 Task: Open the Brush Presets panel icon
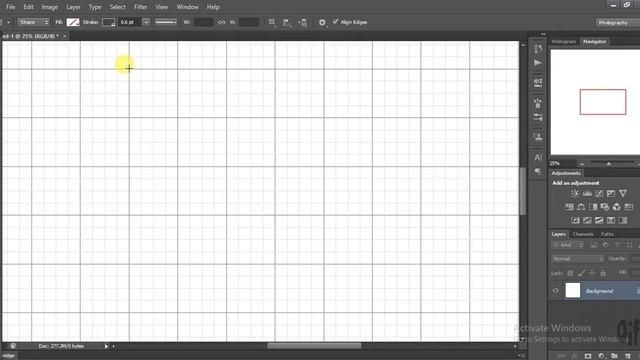[538, 118]
